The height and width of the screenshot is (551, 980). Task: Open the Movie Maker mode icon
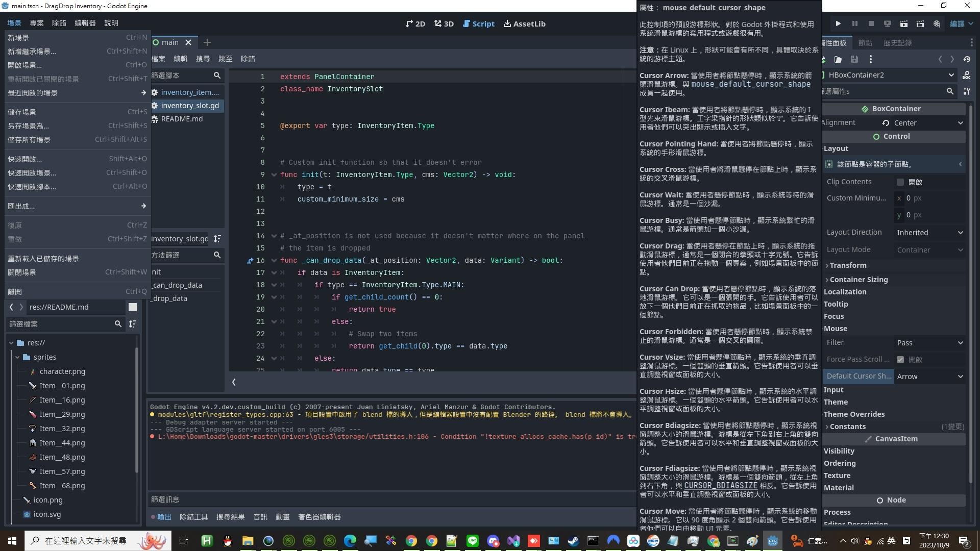tap(937, 24)
